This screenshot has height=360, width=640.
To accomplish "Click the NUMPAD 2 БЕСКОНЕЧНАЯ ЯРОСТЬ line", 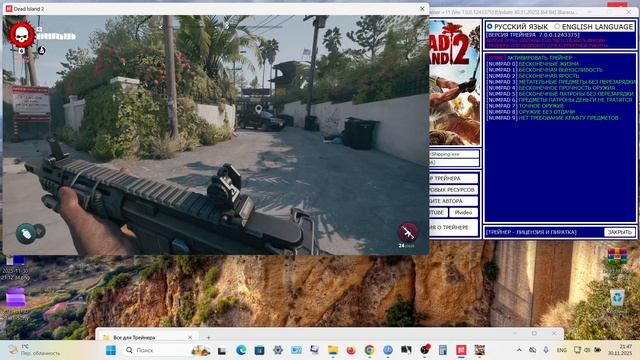I will click(x=533, y=76).
